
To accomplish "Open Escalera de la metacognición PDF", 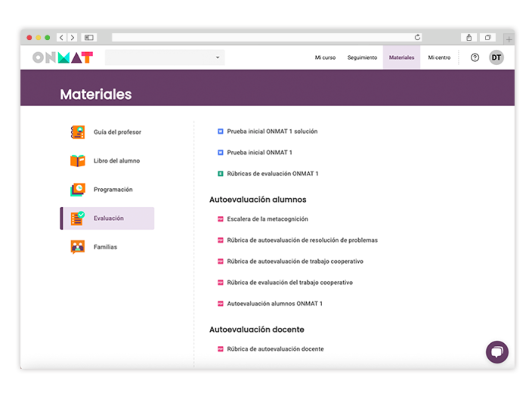I will [x=267, y=219].
